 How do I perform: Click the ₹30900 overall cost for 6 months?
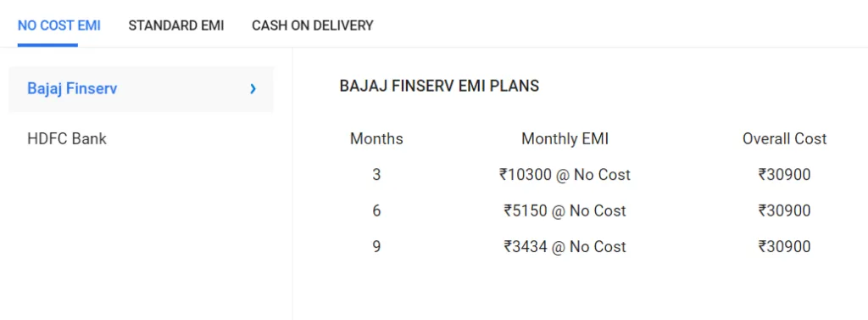coord(784,211)
